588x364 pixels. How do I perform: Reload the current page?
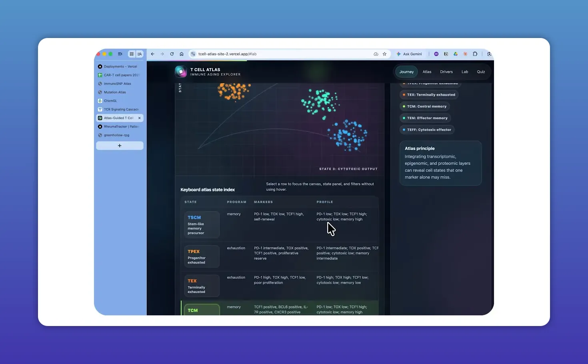[172, 54]
